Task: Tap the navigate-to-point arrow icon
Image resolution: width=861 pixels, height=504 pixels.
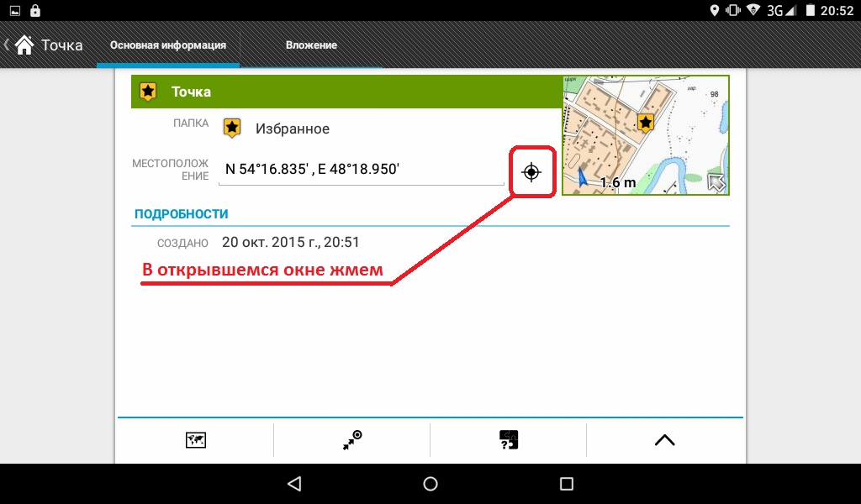Action: coord(352,440)
